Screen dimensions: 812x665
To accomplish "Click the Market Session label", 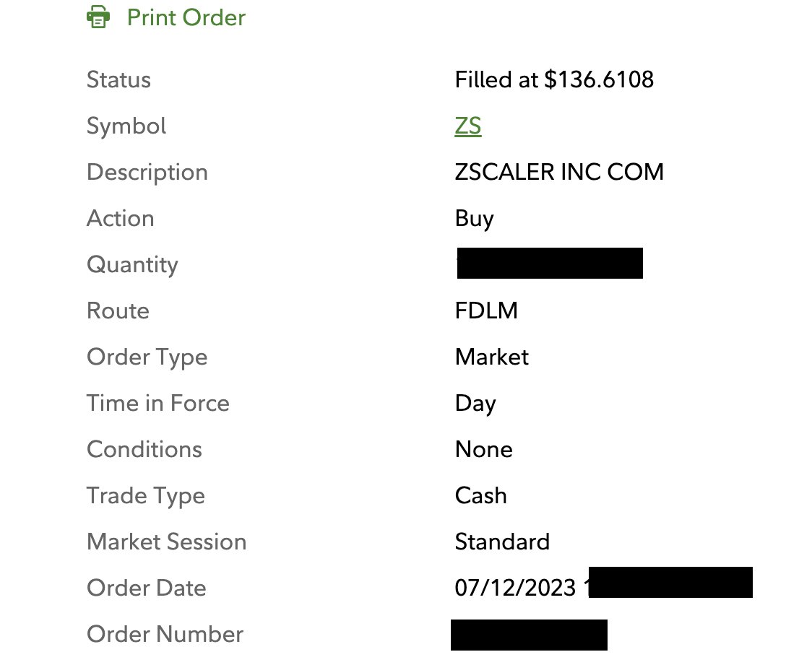I will point(167,542).
